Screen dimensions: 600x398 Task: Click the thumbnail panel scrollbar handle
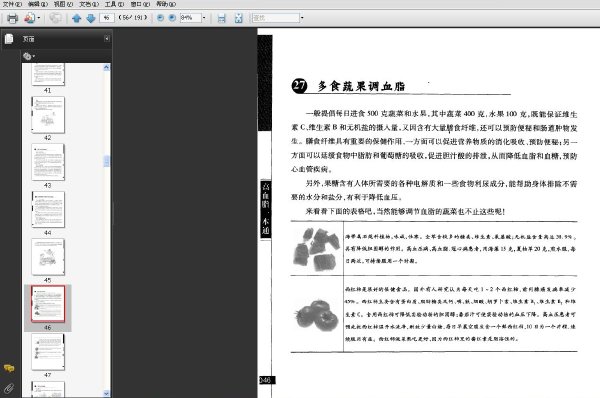pos(106,161)
